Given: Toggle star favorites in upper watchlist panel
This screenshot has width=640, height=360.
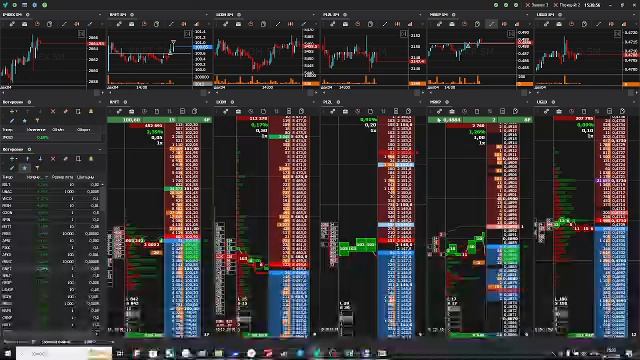Looking at the screenshot, I should pos(24,121).
